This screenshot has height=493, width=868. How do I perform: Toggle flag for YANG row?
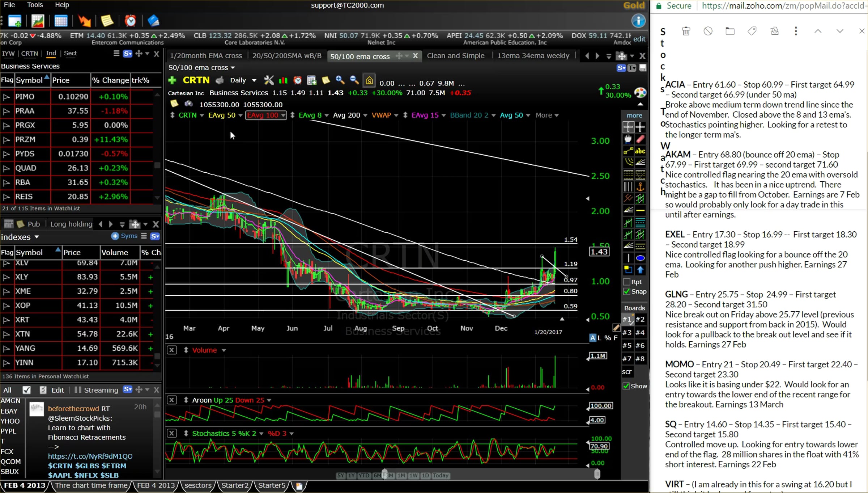pos(6,349)
